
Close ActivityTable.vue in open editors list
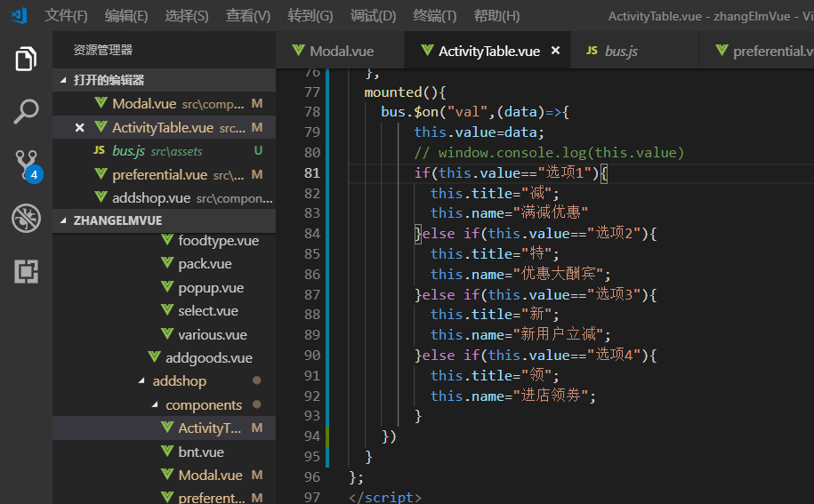79,128
